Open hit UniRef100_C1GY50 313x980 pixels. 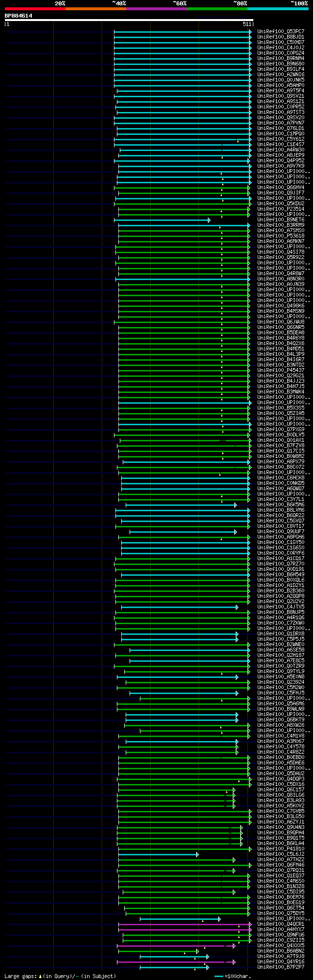click(281, 543)
